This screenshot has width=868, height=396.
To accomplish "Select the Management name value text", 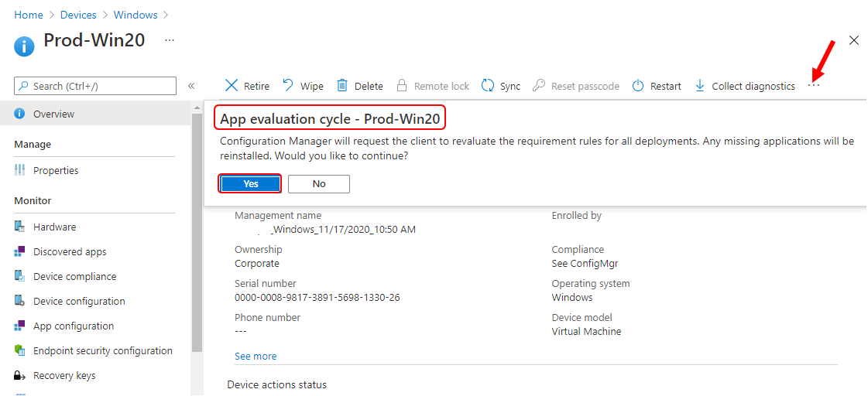I will tap(343, 229).
